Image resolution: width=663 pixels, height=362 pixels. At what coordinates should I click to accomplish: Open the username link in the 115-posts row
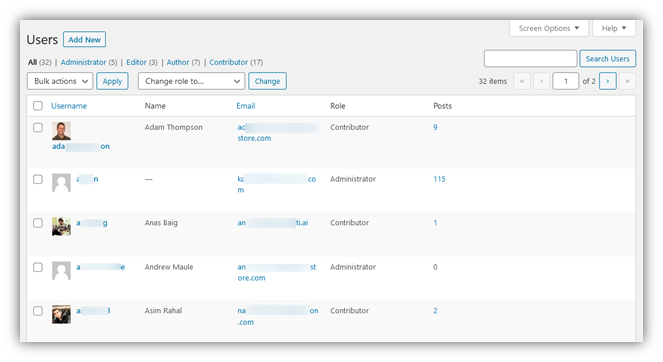(87, 179)
